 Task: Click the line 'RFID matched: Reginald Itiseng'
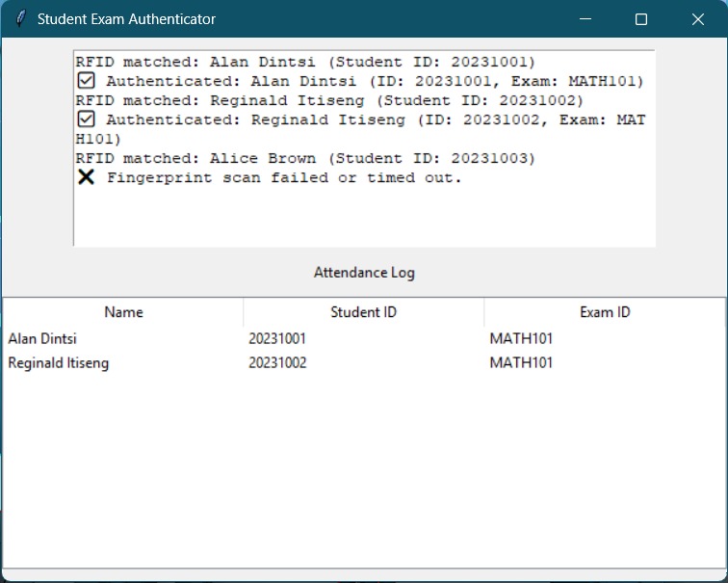[x=329, y=100]
